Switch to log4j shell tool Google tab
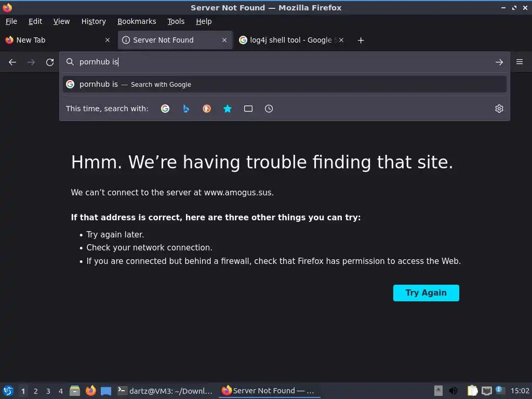The width and height of the screenshot is (532, 399). pos(291,40)
